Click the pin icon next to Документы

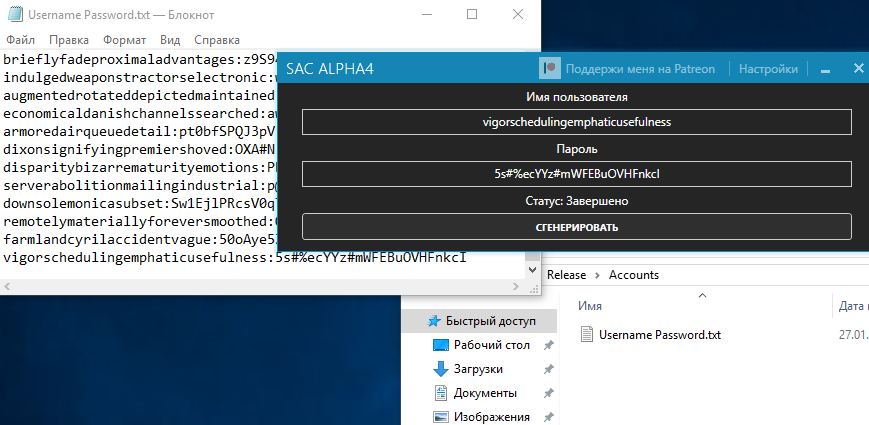[549, 393]
